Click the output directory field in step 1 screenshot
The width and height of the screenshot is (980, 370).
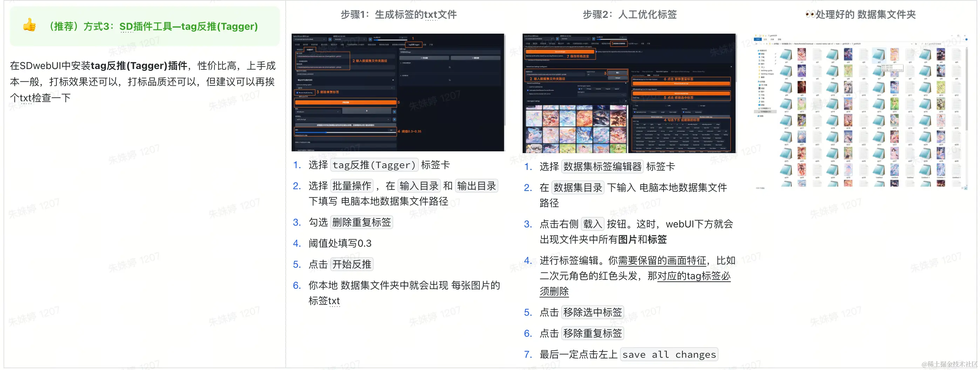click(x=346, y=67)
